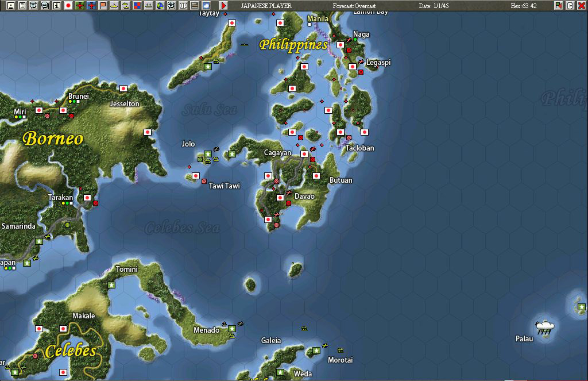Select the green star base at Jolo
Image resolution: width=588 pixels, height=381 pixels.
click(x=208, y=154)
